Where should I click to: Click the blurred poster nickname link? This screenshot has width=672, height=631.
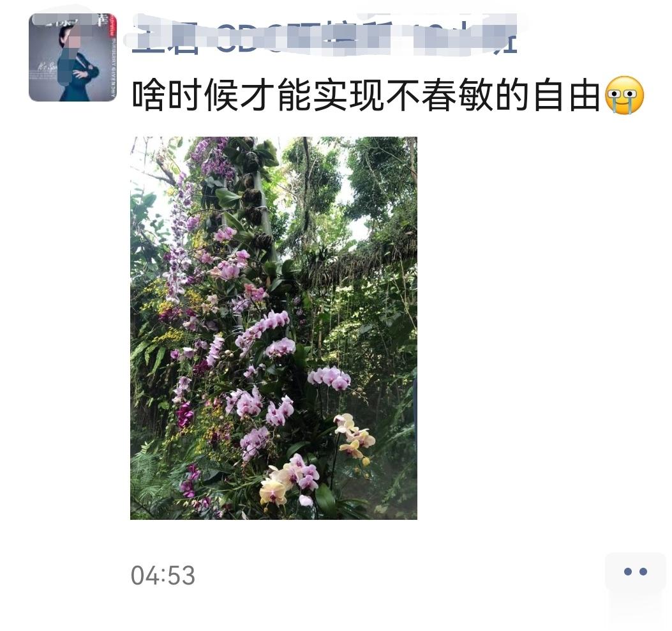pyautogui.click(x=324, y=34)
